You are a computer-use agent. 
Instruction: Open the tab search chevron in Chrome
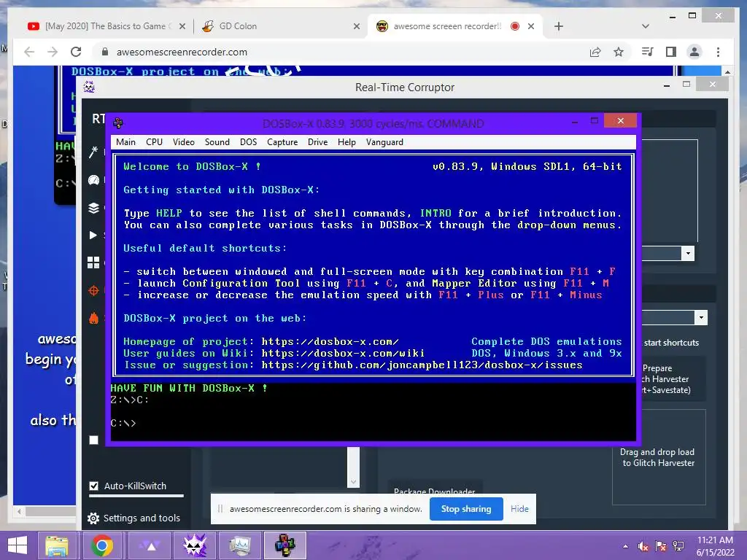point(646,26)
